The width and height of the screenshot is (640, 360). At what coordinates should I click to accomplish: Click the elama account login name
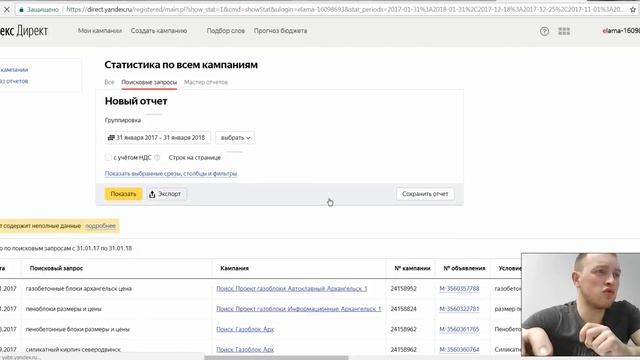tap(621, 31)
